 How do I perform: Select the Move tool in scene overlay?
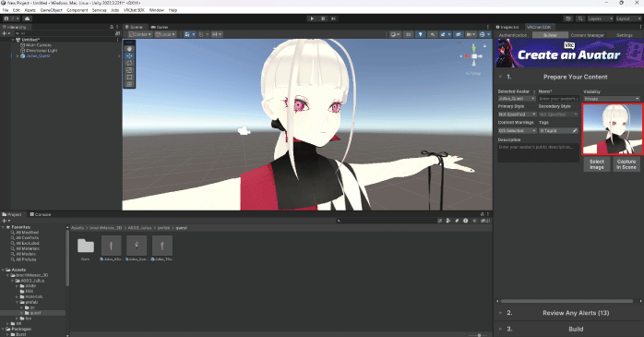click(129, 55)
